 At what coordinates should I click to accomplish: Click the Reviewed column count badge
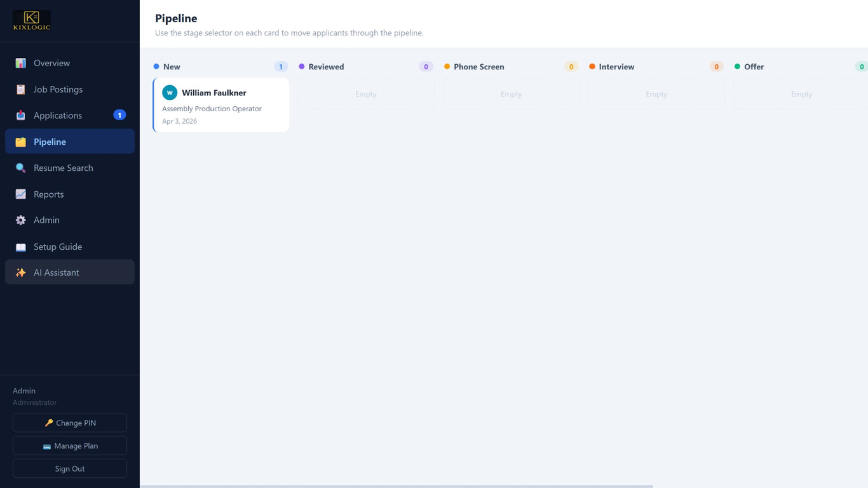[x=426, y=67]
